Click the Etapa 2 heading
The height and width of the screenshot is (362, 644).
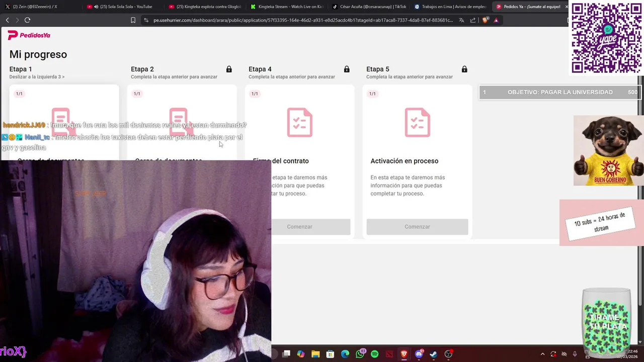pyautogui.click(x=142, y=69)
